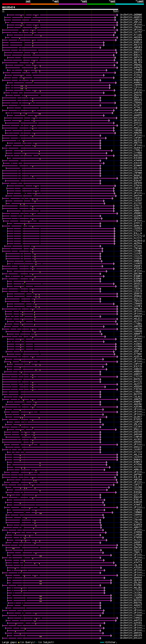This screenshot has width=146, height=644.
Task: Click the cyan ~100% identity legend segment
Action: click(x=130, y=4)
